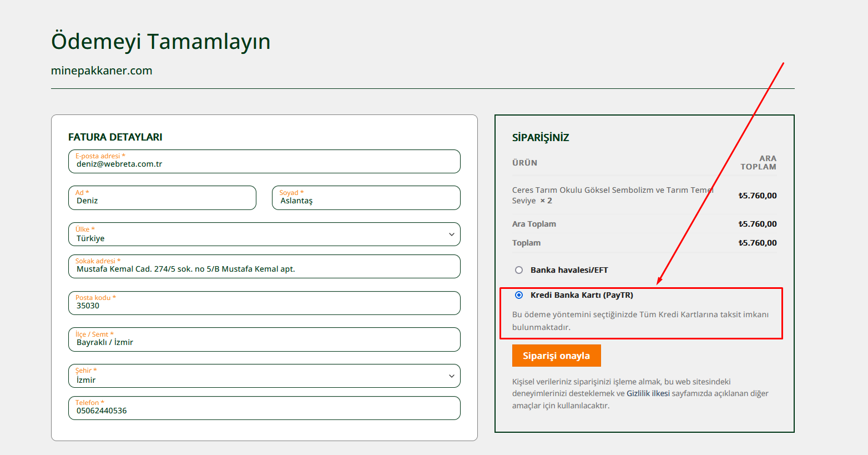The width and height of the screenshot is (868, 455).
Task: Click the SİPARİŞİNİZ heading
Action: (541, 137)
